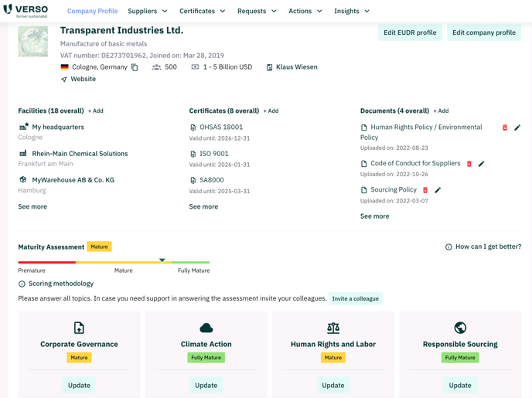The height and width of the screenshot is (398, 532).
Task: Click the Human Rights and Labor scales icon
Action: click(333, 328)
